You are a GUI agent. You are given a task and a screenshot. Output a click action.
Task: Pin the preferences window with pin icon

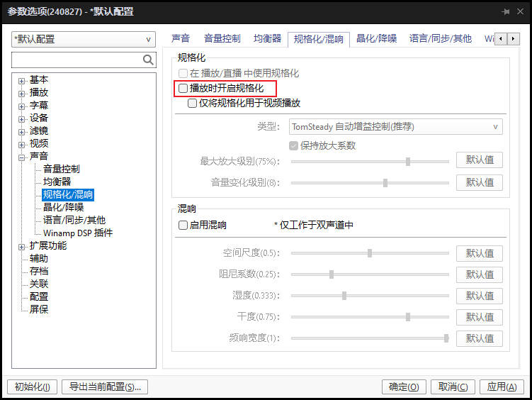tap(506, 11)
